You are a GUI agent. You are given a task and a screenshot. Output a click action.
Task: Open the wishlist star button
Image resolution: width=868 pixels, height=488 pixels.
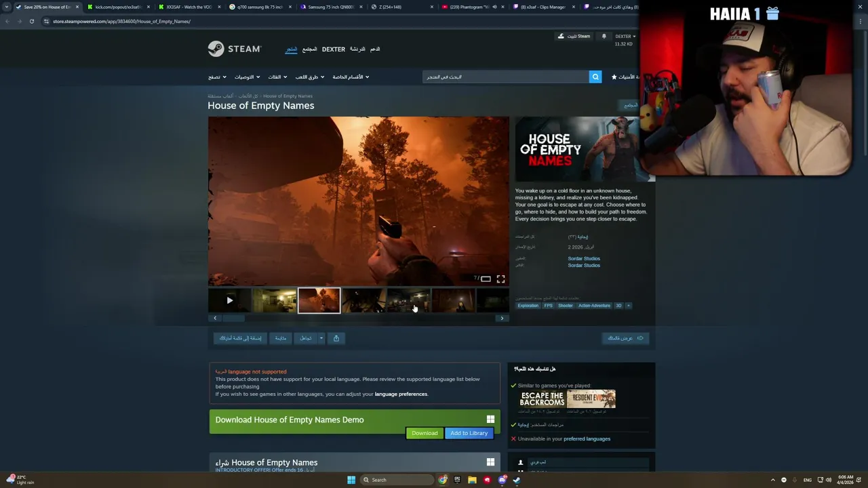coord(625,77)
